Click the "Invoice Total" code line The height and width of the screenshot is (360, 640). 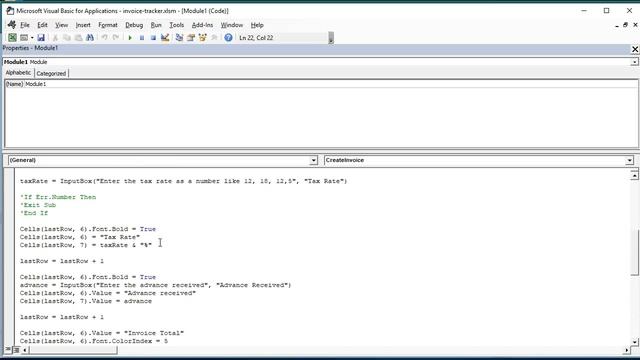pyautogui.click(x=102, y=333)
